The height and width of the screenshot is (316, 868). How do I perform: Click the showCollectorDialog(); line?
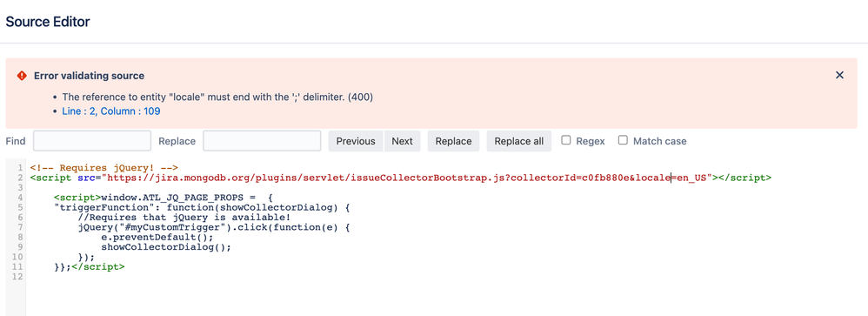[x=165, y=246]
